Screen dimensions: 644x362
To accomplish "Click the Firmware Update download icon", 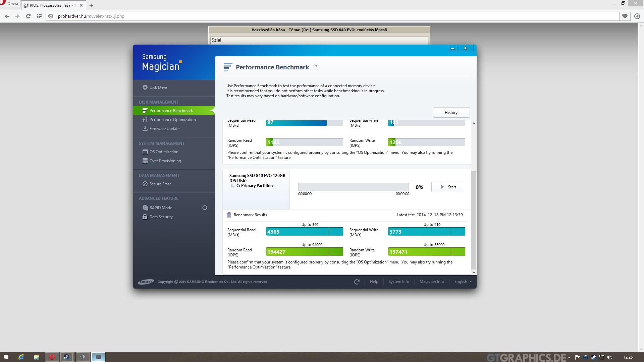I will pos(145,128).
